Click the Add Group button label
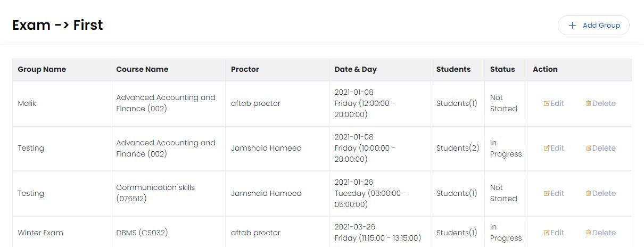Viewport: 644px width, 247px height. point(601,26)
